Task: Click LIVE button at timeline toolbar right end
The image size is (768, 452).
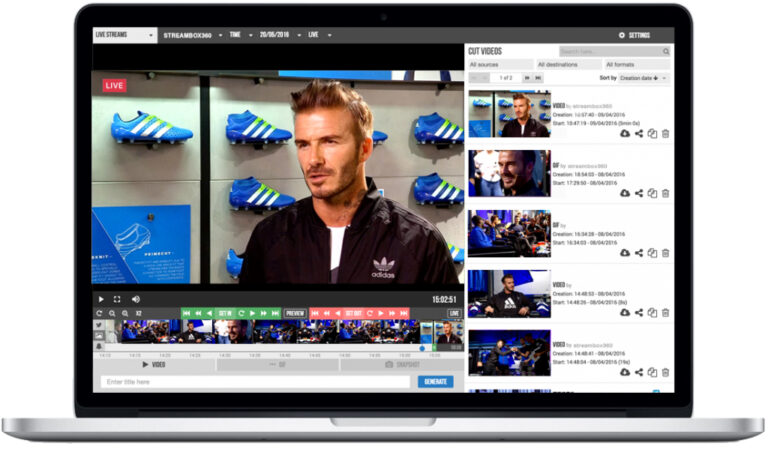Action: (455, 313)
